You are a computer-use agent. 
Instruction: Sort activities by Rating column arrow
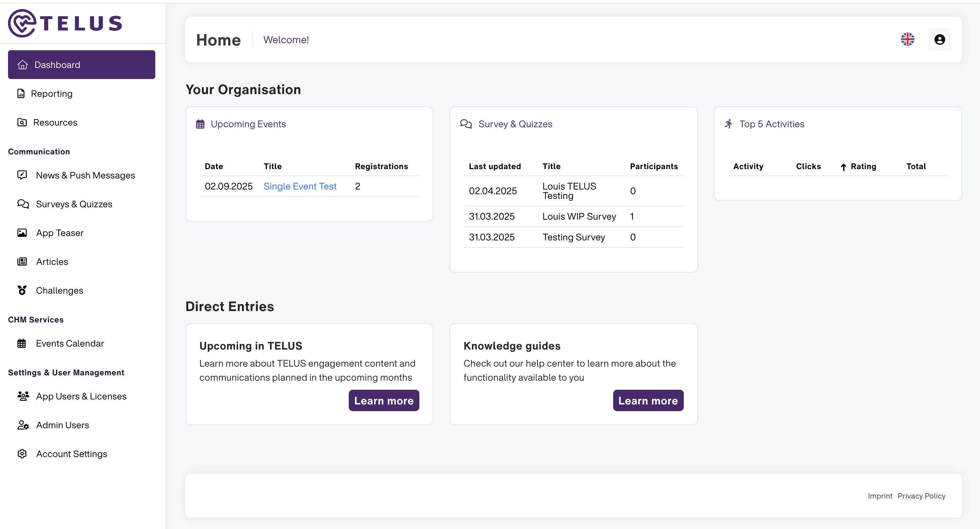(843, 167)
